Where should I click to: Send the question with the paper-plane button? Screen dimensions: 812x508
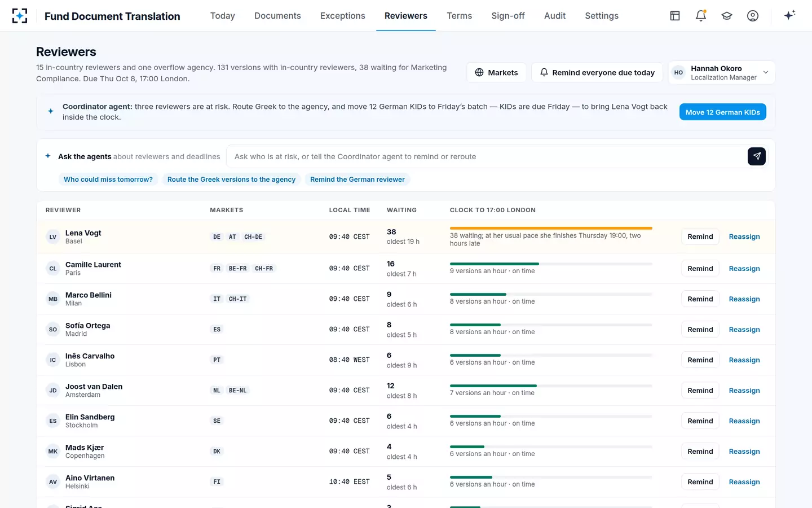757,156
